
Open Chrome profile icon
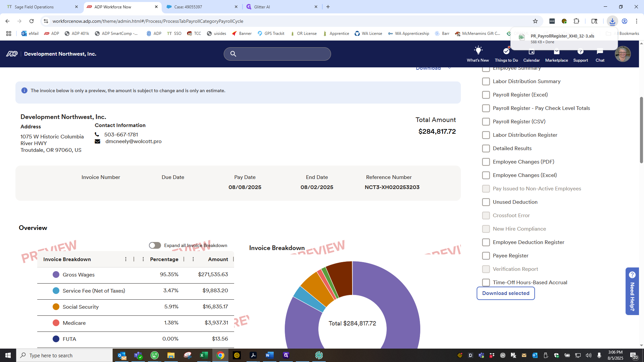pyautogui.click(x=624, y=21)
